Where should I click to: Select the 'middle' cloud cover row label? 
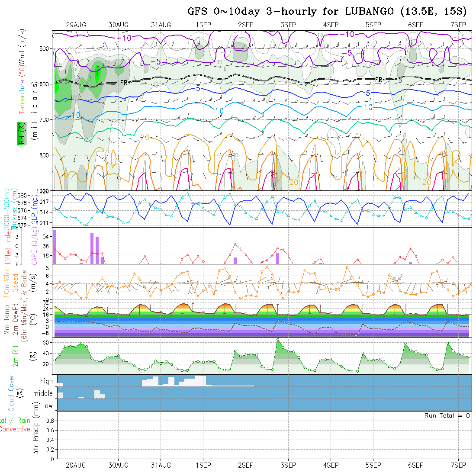tap(43, 393)
